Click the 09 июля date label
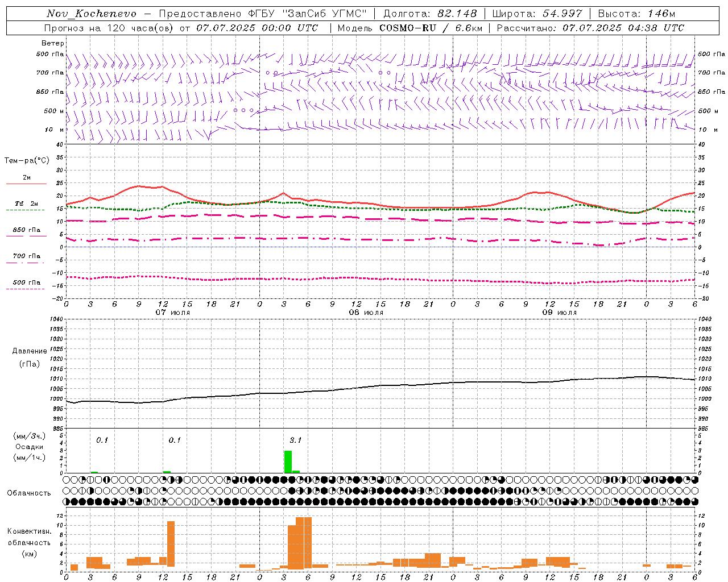Screen dimensions: 728x582 pyautogui.click(x=560, y=312)
